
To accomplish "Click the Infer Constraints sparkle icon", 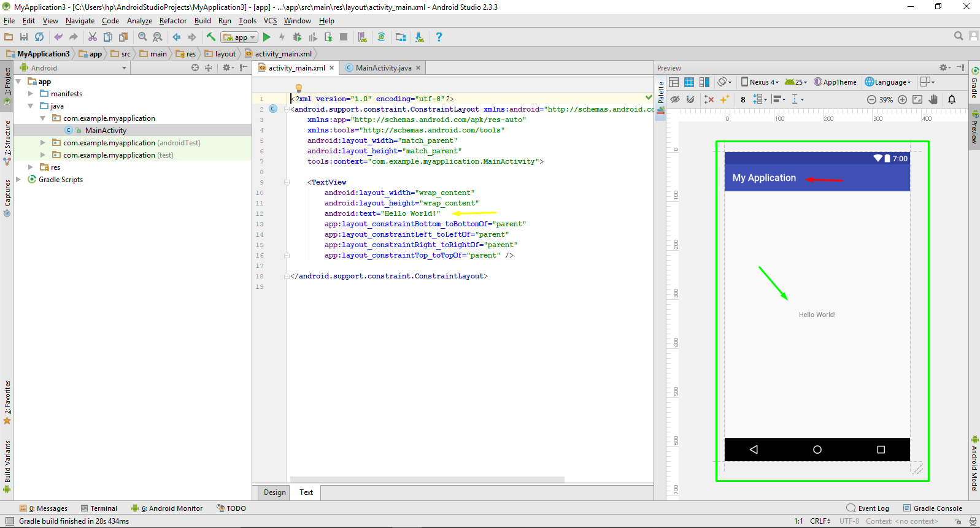I will click(x=725, y=99).
